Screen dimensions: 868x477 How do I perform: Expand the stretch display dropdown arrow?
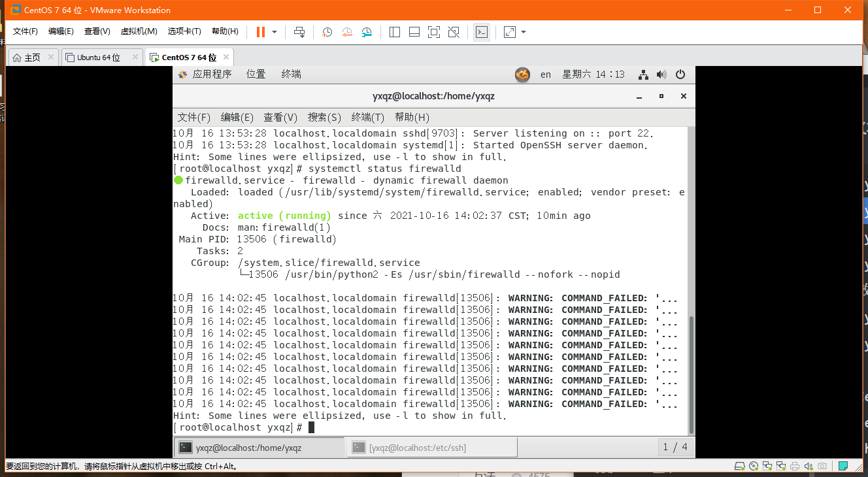[524, 32]
